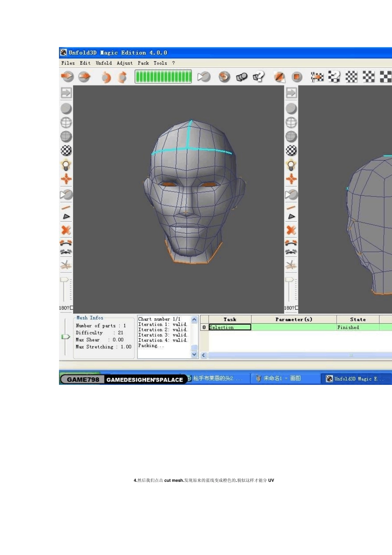Image resolution: width=392 pixels, height=555 pixels.
Task: Toggle the black triangle select mode icon
Action: pos(66,216)
